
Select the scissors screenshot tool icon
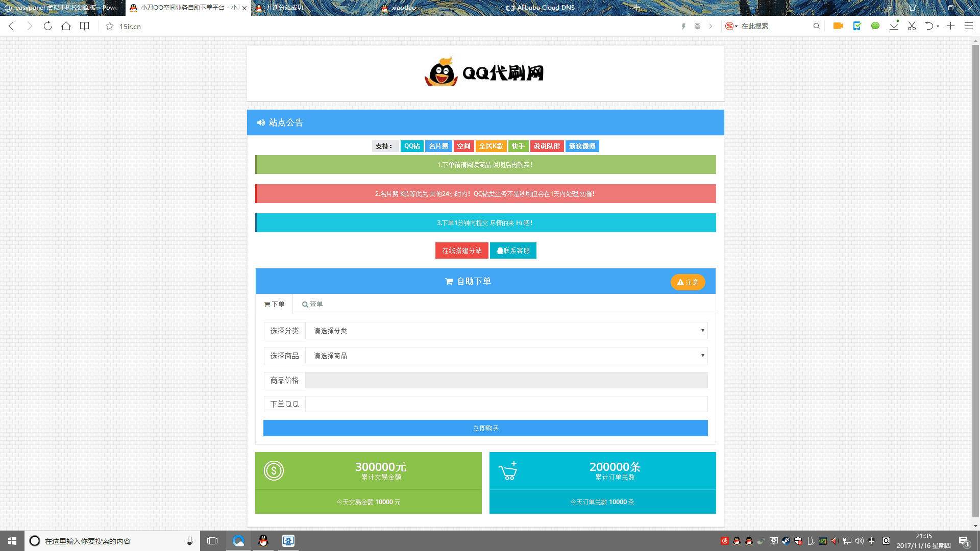point(912,26)
